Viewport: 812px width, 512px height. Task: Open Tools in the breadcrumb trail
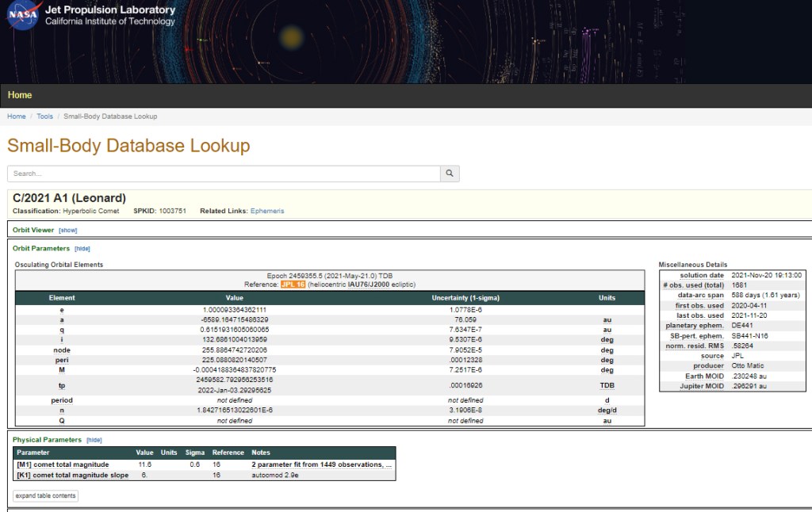pyautogui.click(x=45, y=117)
